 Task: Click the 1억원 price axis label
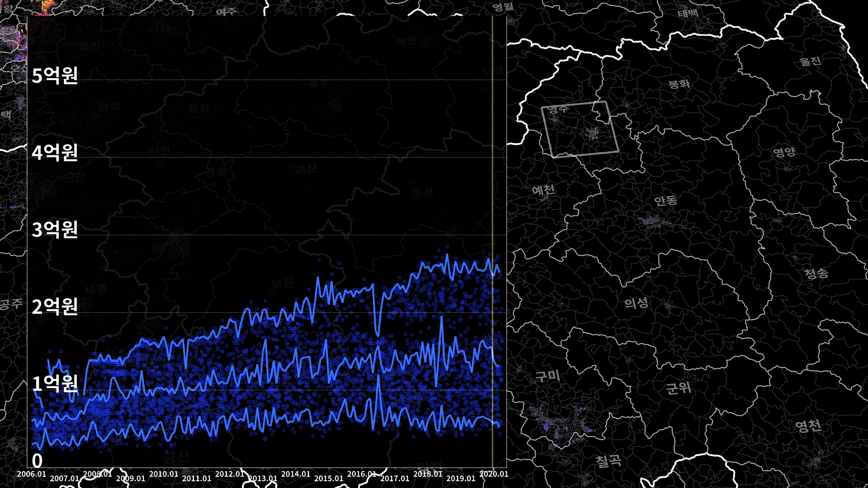click(x=55, y=384)
